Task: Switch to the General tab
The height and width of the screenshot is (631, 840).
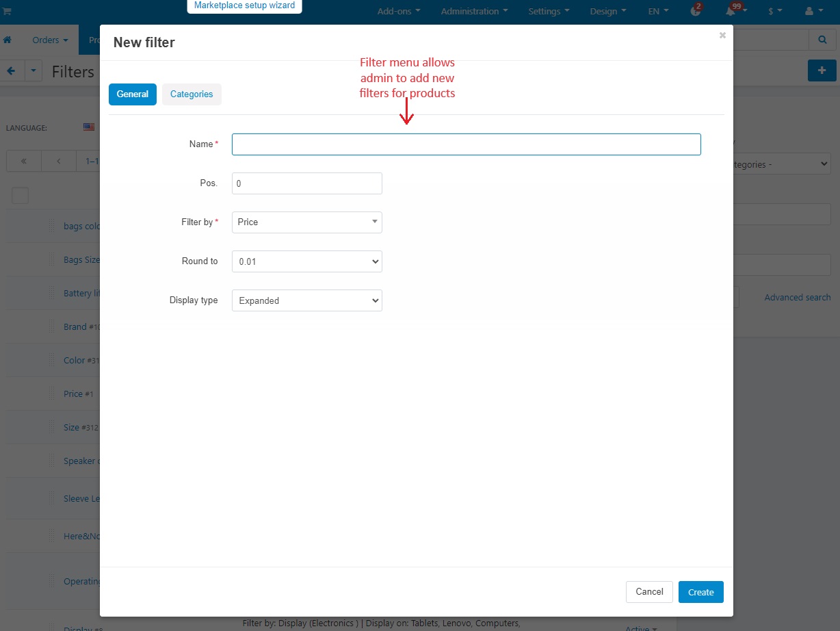Action: point(133,94)
